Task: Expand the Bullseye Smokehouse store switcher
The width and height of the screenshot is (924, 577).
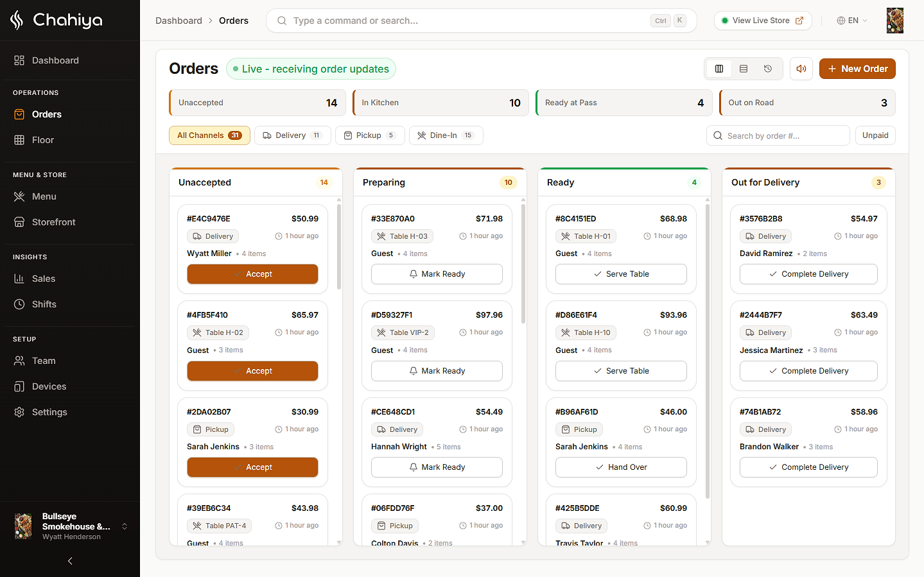Action: 70,526
